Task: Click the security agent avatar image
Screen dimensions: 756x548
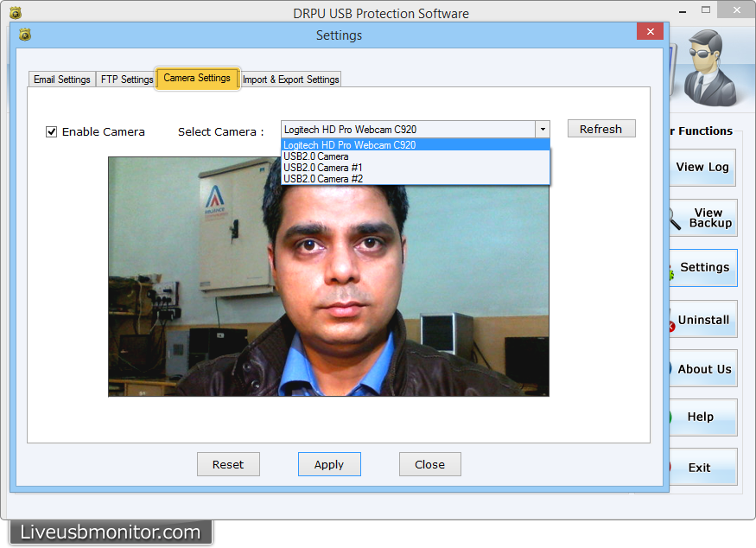Action: (711, 67)
